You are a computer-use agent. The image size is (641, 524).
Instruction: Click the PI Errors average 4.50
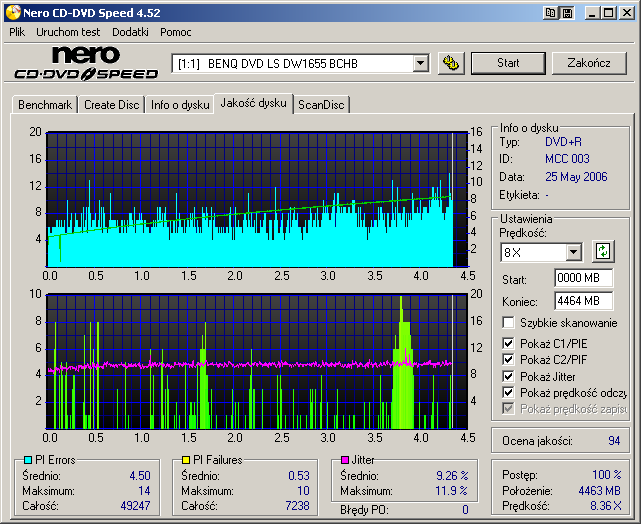[140, 476]
